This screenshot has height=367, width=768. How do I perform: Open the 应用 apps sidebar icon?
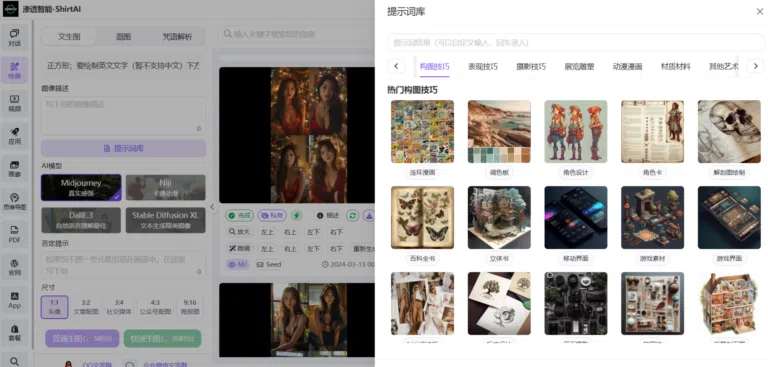[15, 136]
